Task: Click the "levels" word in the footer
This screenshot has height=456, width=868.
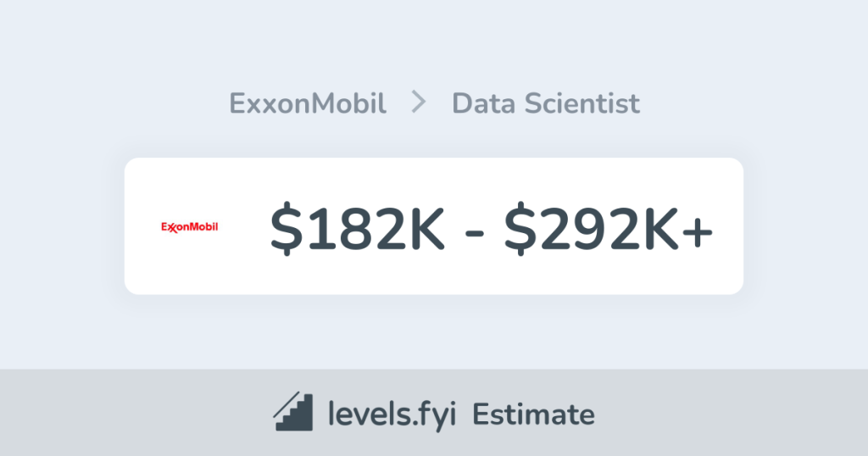Action: click(x=366, y=414)
